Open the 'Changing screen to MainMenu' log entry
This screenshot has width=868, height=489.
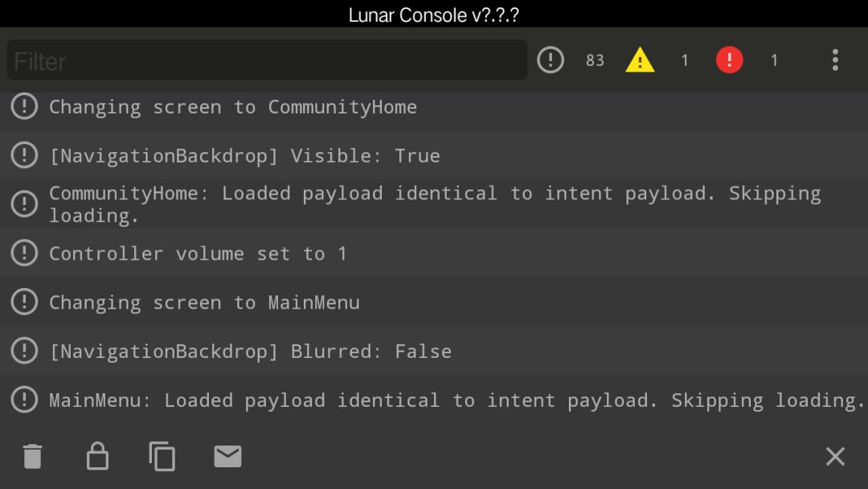434,302
